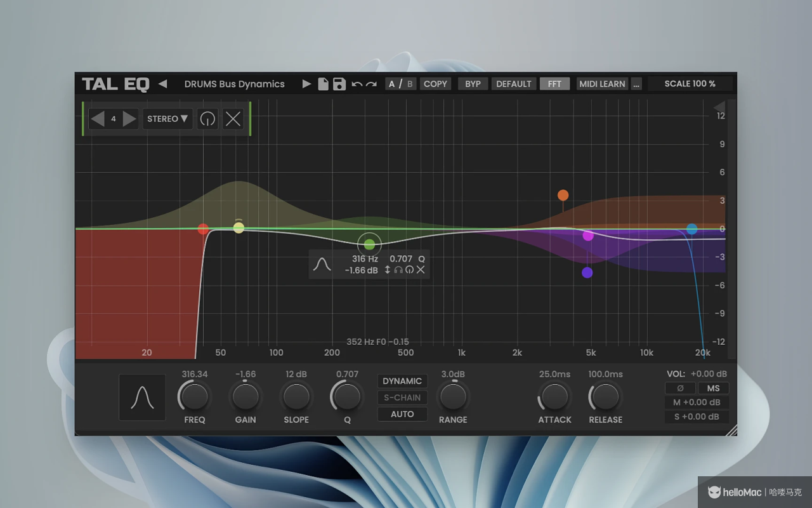
Task: Load the previous preset with left arrow
Action: click(162, 84)
